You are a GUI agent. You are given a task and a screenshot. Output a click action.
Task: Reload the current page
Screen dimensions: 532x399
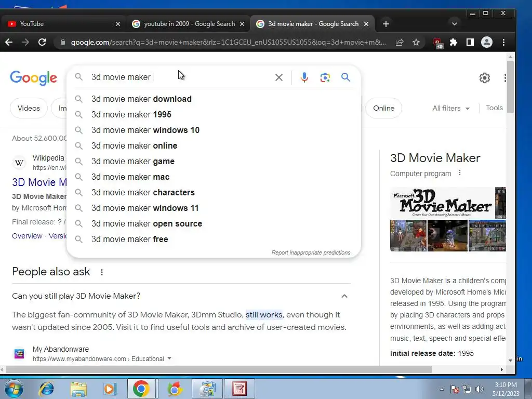pos(42,42)
